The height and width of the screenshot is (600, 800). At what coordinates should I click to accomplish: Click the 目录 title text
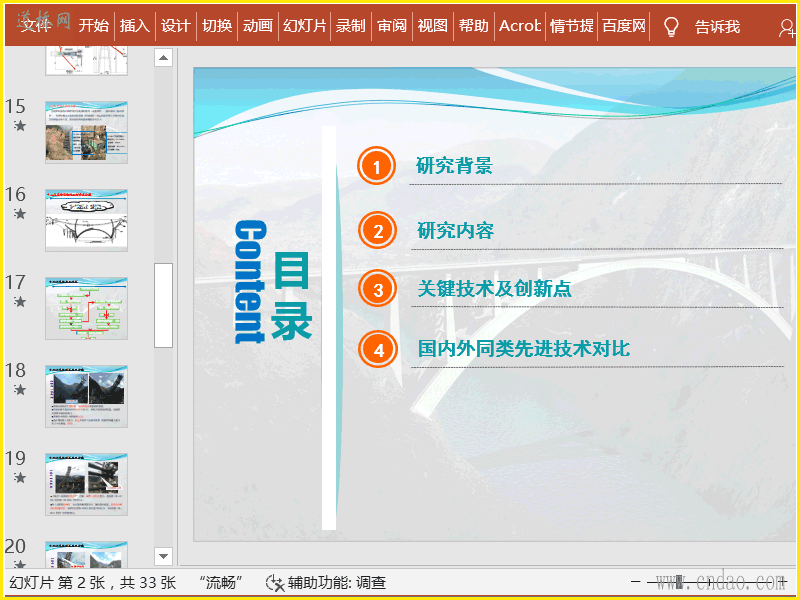291,295
